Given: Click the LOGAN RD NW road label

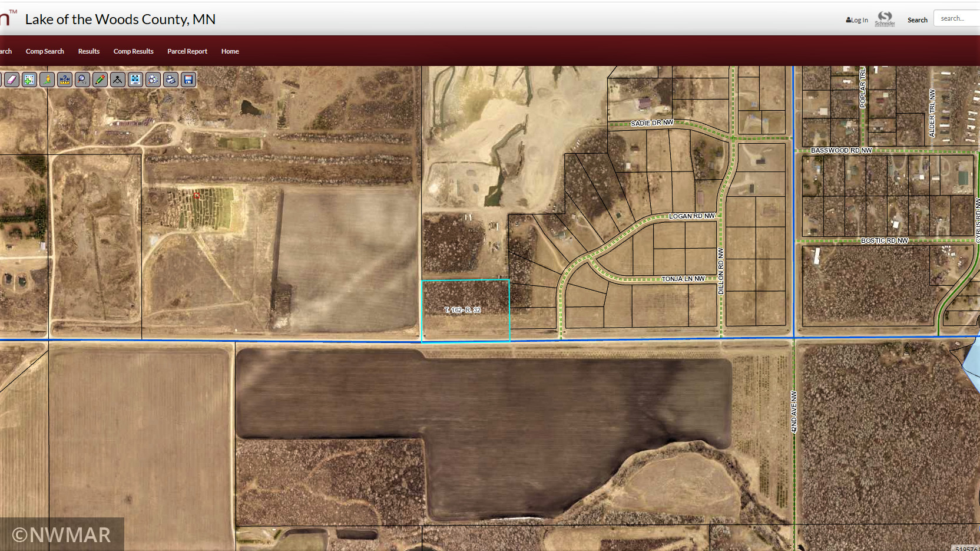Looking at the screenshot, I should [x=692, y=216].
